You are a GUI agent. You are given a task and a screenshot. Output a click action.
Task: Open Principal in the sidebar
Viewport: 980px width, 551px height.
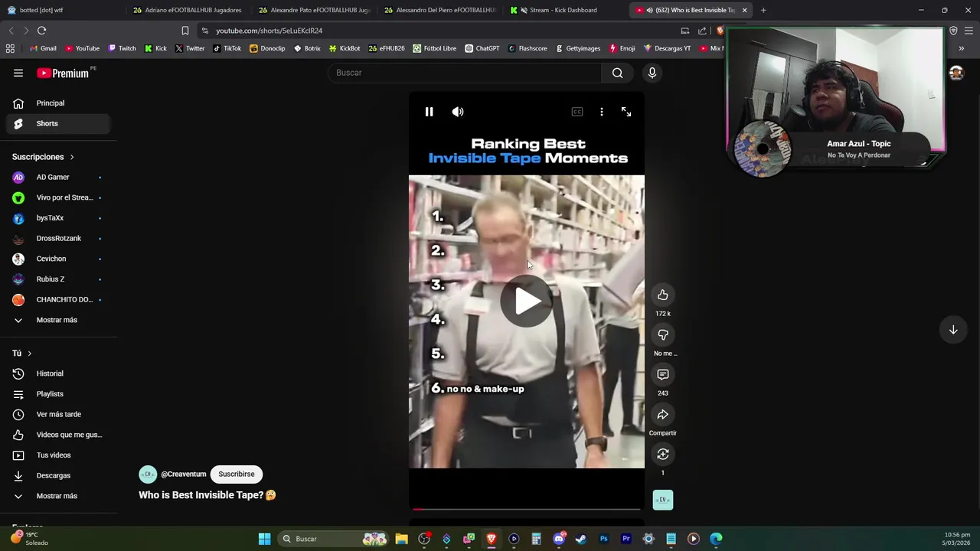(58, 103)
